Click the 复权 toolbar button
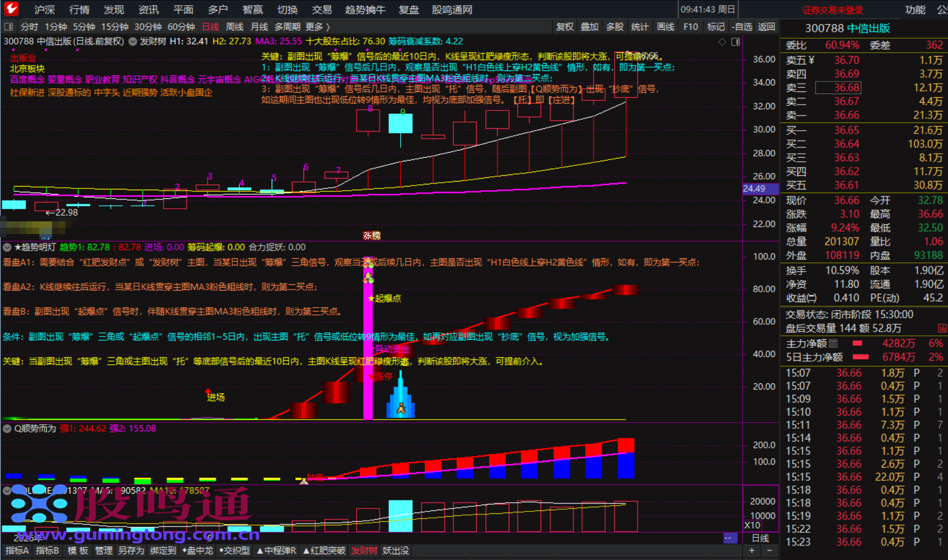This screenshot has height=560, width=948. [x=565, y=27]
